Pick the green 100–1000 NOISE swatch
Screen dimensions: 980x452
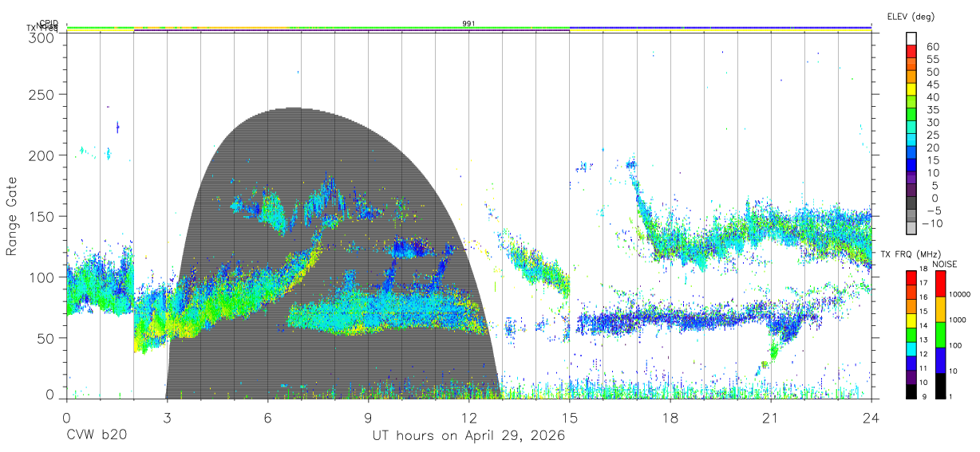[x=940, y=334]
